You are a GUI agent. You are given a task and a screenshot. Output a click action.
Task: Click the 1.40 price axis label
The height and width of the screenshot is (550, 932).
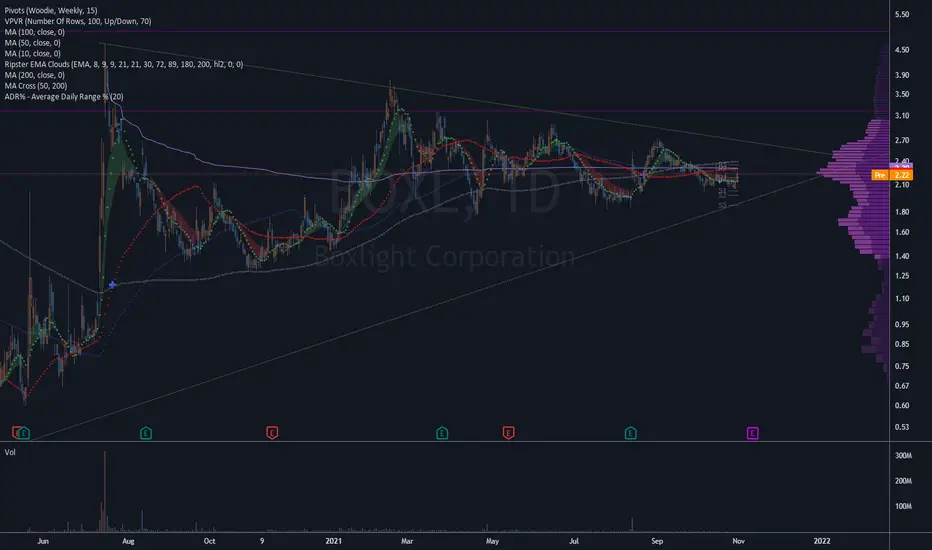tap(902, 256)
